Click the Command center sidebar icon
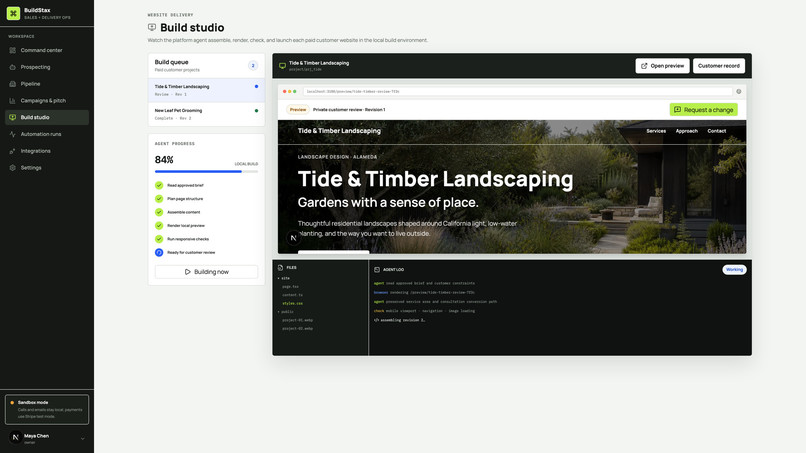The width and height of the screenshot is (806, 453). tap(12, 50)
